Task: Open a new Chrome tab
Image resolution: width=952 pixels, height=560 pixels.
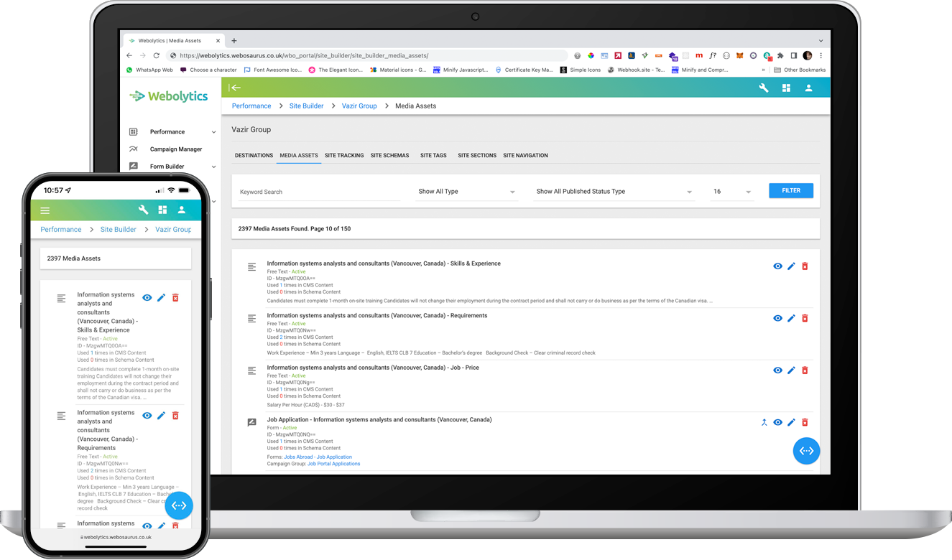Action: click(x=234, y=41)
